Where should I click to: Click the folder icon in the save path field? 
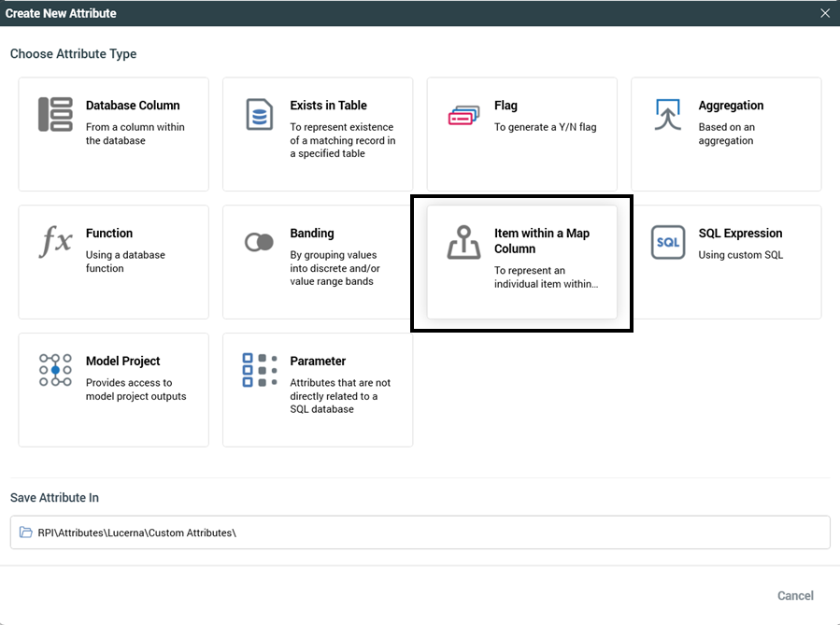(x=26, y=533)
